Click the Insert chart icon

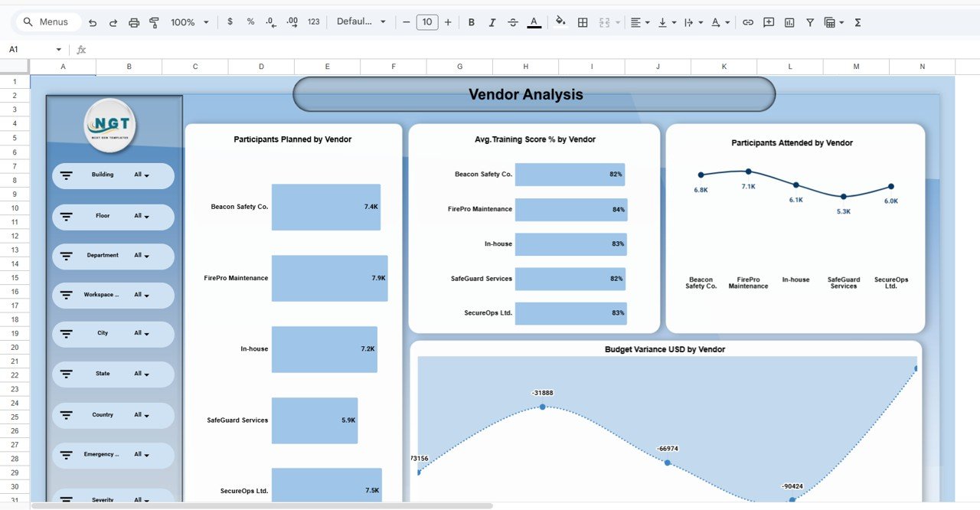click(789, 23)
